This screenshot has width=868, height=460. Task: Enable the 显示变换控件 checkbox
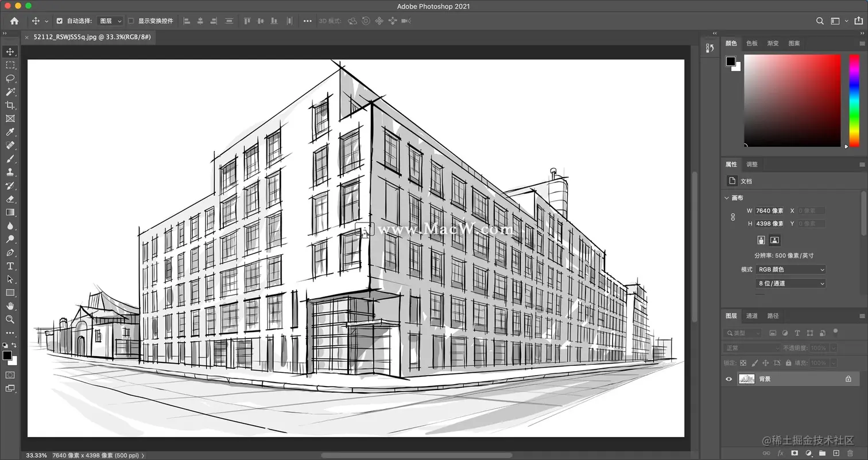tap(131, 21)
